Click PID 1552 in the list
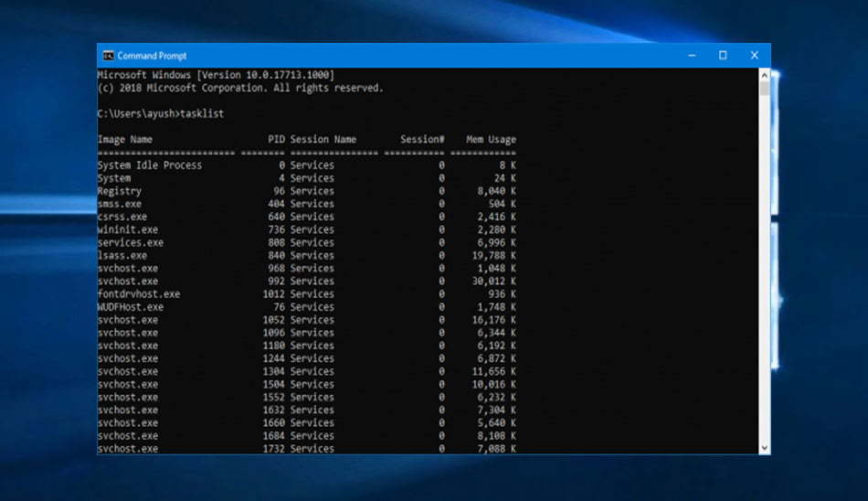Screen dimensions: 868x501 pos(273,398)
